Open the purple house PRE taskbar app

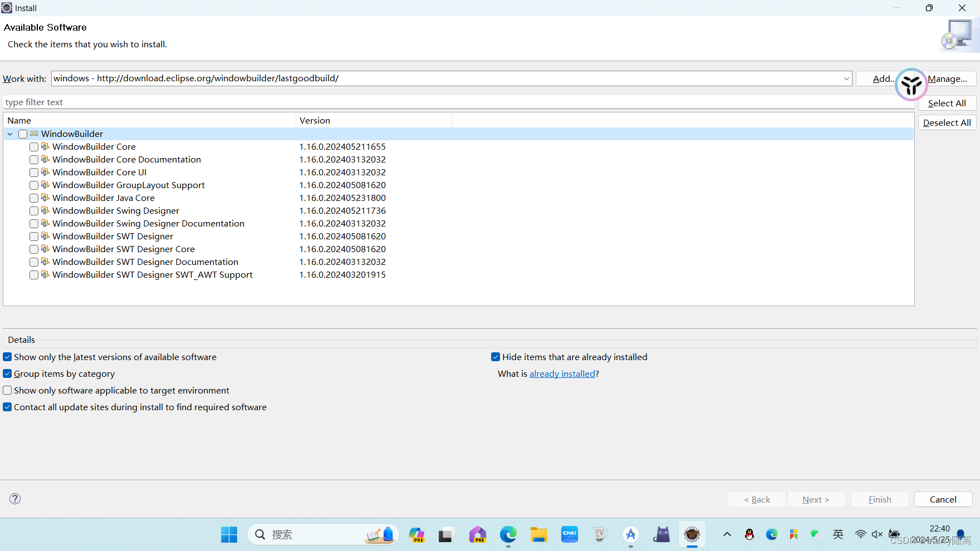pos(477,535)
